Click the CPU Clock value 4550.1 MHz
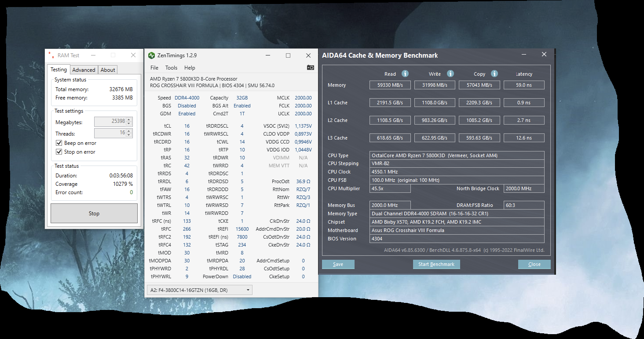 [x=457, y=172]
